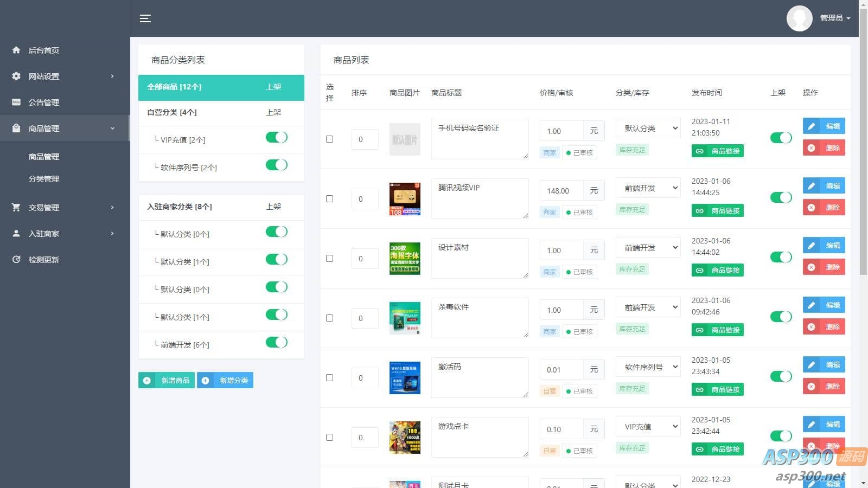Viewport: 868px width, 488px height.
Task: Click the price field of 游戏点卡
Action: point(561,429)
